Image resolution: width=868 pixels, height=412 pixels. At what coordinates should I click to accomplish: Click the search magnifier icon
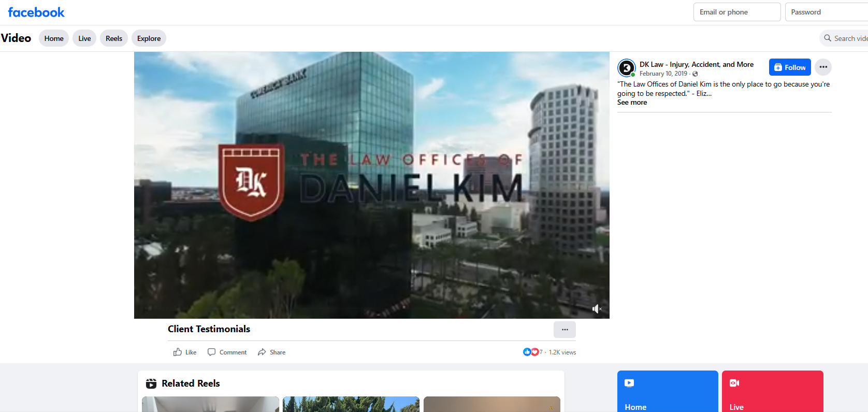(828, 38)
